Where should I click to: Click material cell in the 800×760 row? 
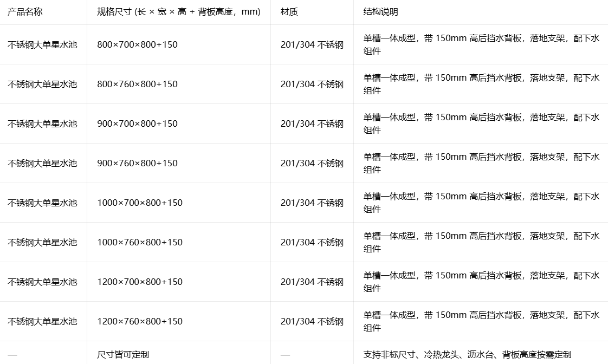coord(312,84)
